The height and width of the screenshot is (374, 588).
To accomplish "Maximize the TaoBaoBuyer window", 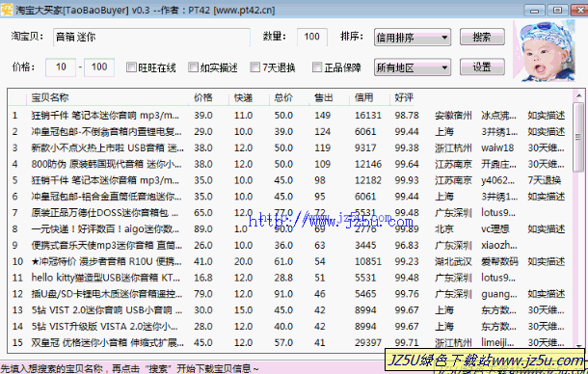I will pos(558,11).
